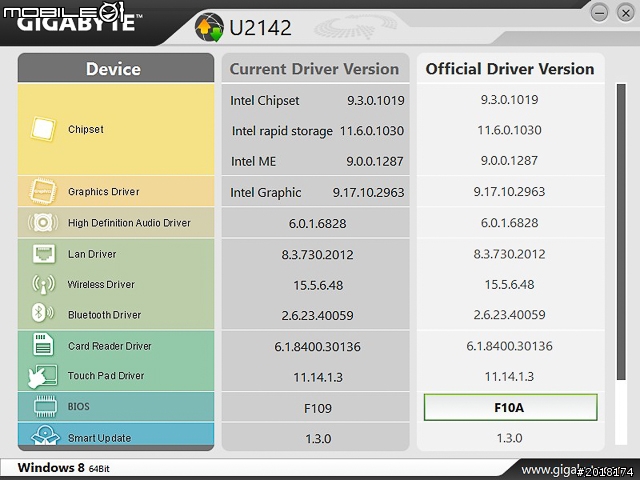Click official touch pad version 11.14.1.3
This screenshot has height=480, width=640.
click(x=509, y=376)
